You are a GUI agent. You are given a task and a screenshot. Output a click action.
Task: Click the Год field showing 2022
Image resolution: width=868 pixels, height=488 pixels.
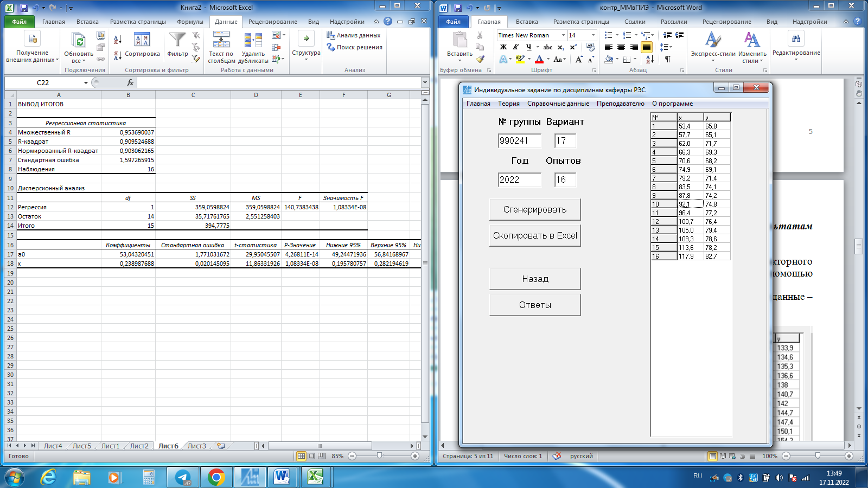520,179
